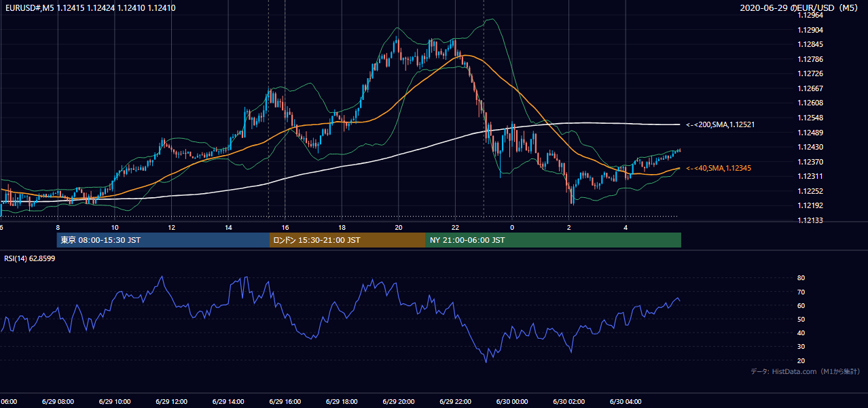Click price level 1.12311 on the axis

810,176
